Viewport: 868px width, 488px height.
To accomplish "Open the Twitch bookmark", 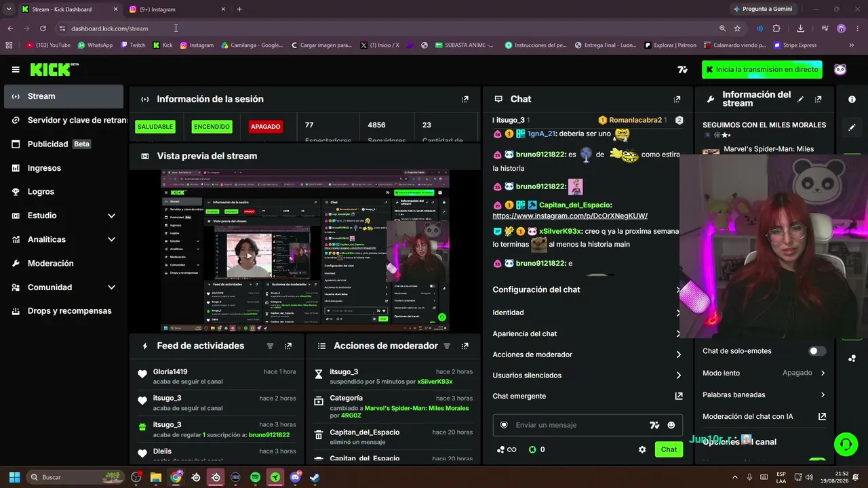I will tap(133, 45).
